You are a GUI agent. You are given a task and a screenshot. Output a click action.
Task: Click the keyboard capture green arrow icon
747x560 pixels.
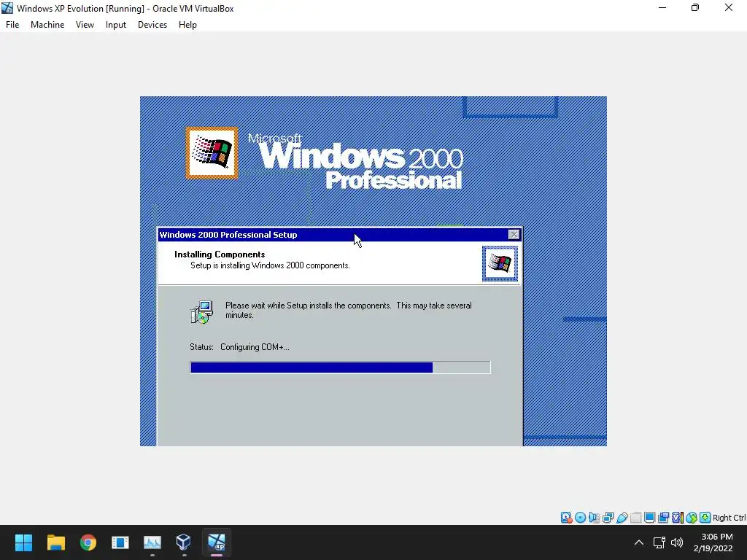[705, 518]
